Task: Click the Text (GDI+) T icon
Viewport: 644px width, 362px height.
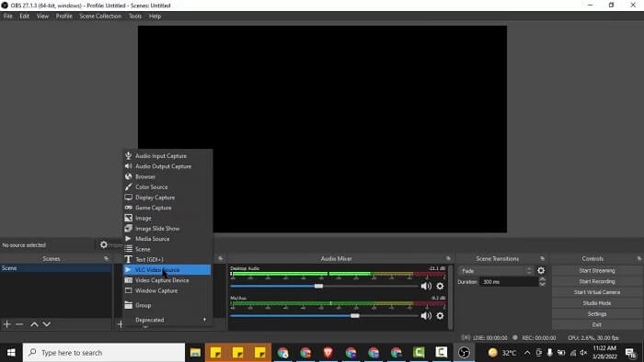Action: tap(129, 259)
